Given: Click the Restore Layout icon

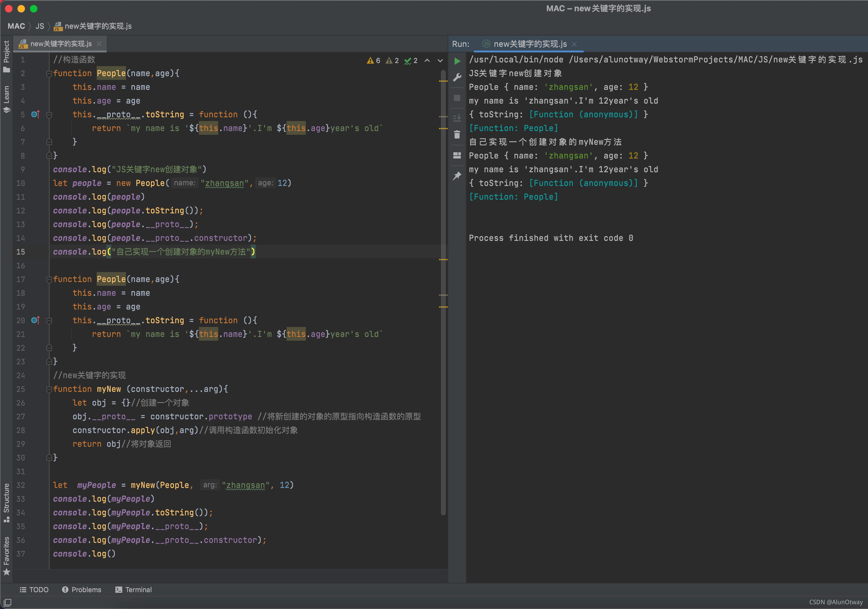Looking at the screenshot, I should click(x=457, y=155).
